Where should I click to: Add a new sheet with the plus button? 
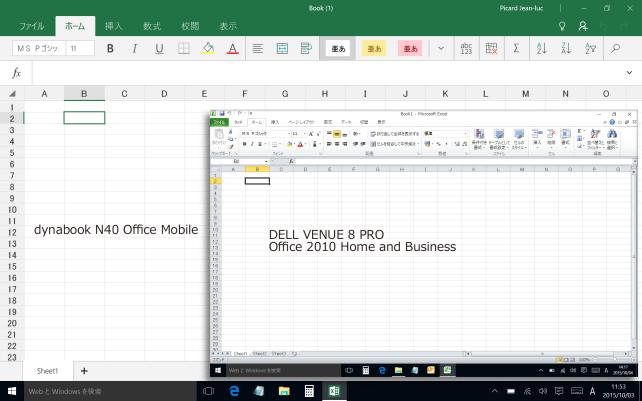pyautogui.click(x=84, y=371)
